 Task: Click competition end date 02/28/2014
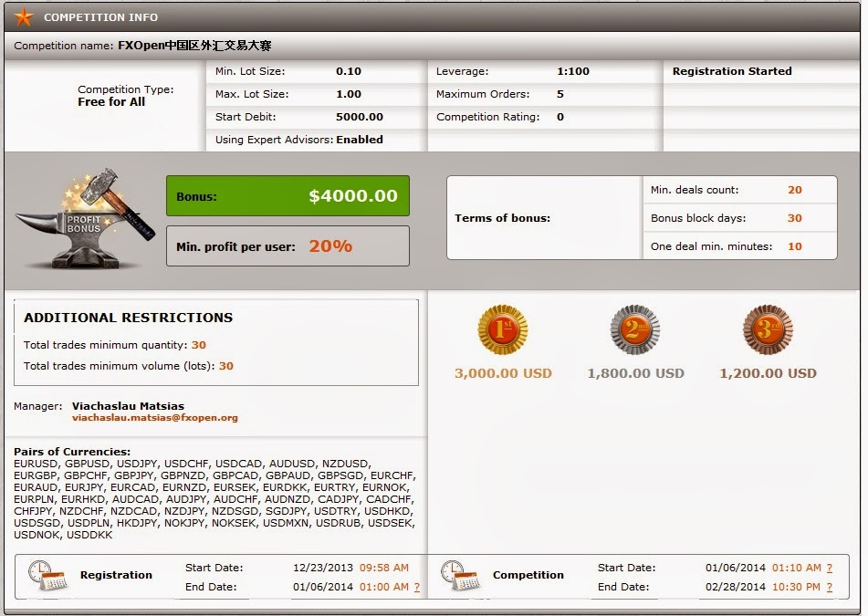click(x=736, y=587)
